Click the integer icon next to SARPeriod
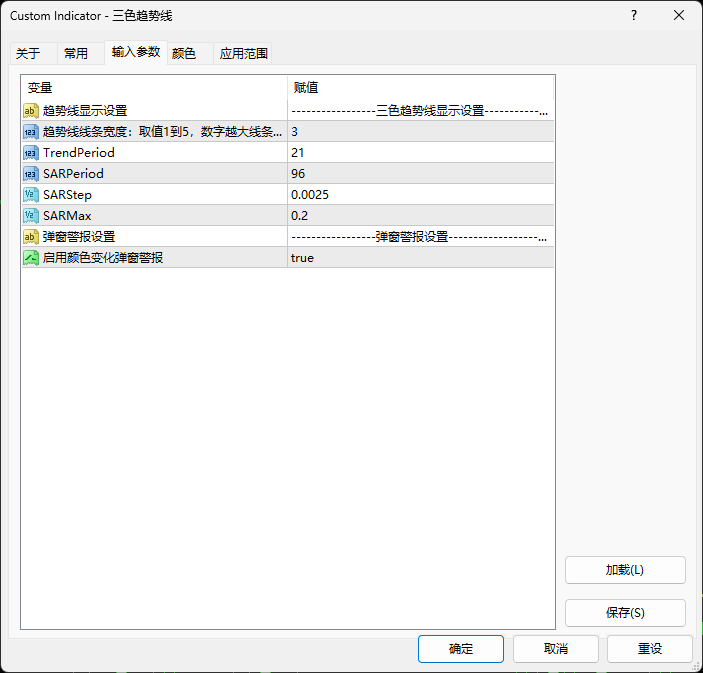The image size is (703, 673). point(30,174)
